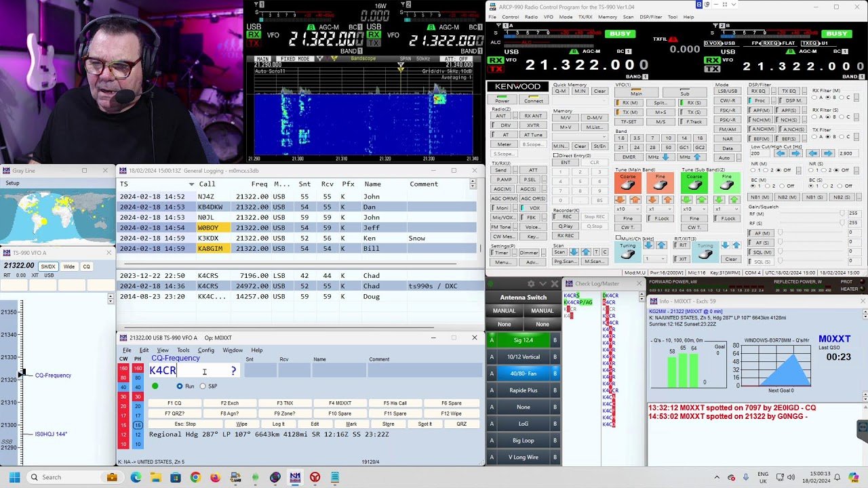
Task: Click the F1 CQ button
Action: [174, 403]
